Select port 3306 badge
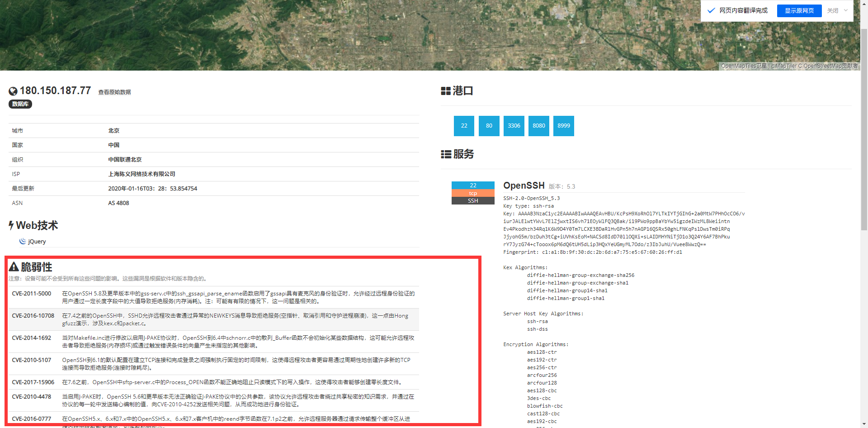This screenshot has width=868, height=428. [514, 126]
